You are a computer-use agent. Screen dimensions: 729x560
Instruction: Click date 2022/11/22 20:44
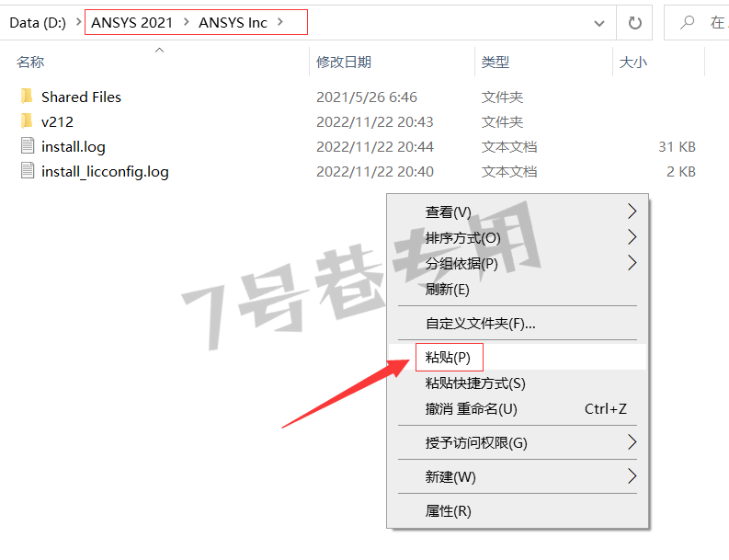click(375, 146)
